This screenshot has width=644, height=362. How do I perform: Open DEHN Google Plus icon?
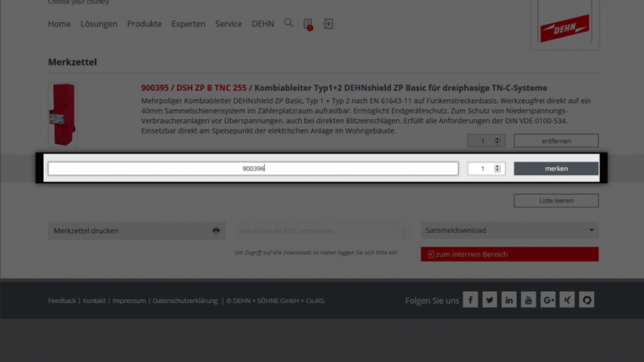point(548,300)
